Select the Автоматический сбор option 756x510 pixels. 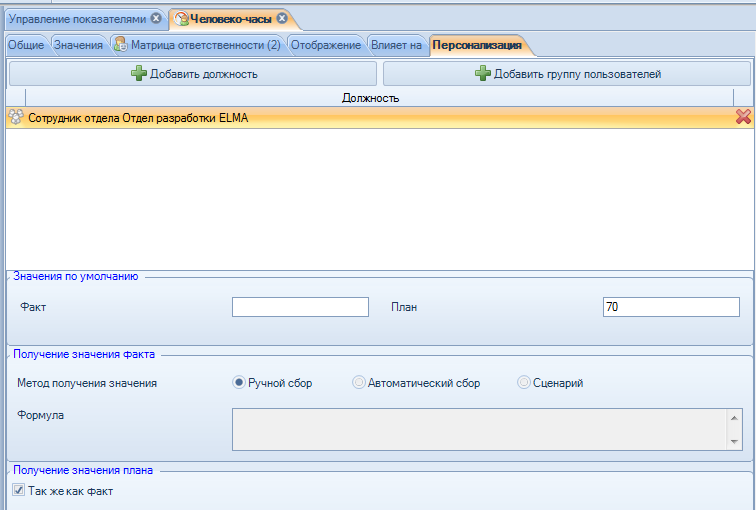359,383
